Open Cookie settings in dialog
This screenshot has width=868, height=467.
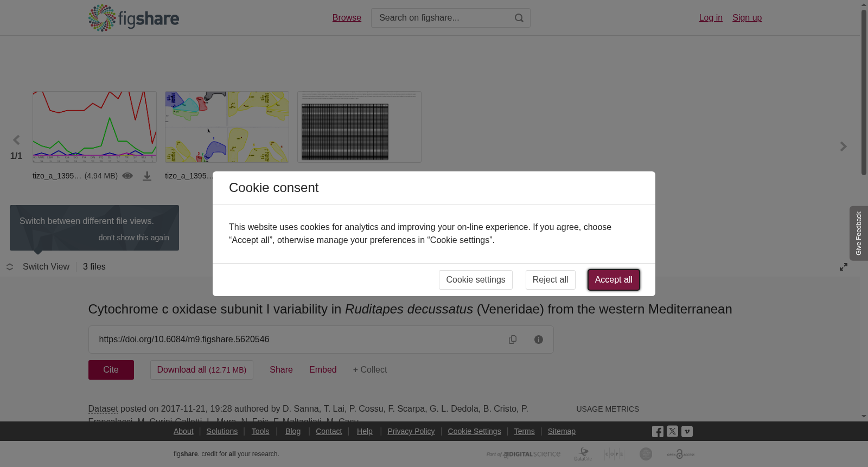(476, 280)
